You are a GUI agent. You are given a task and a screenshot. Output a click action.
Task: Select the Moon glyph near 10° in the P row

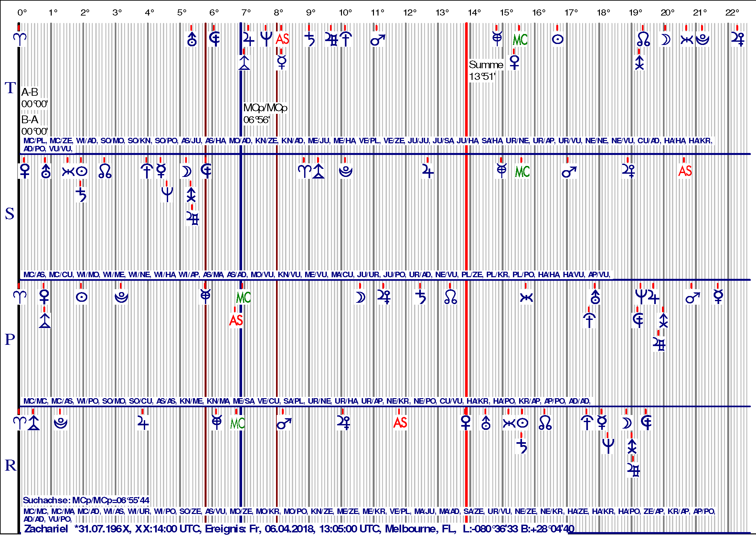click(x=360, y=297)
